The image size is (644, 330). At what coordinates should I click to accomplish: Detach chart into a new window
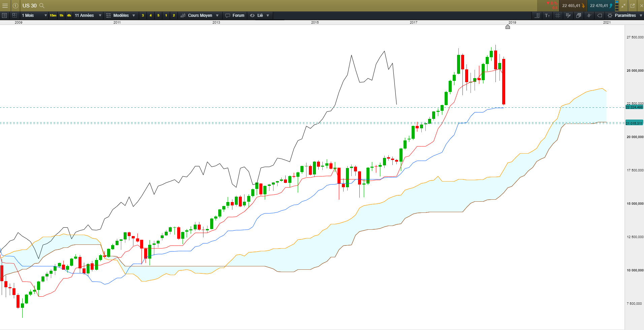point(633,6)
